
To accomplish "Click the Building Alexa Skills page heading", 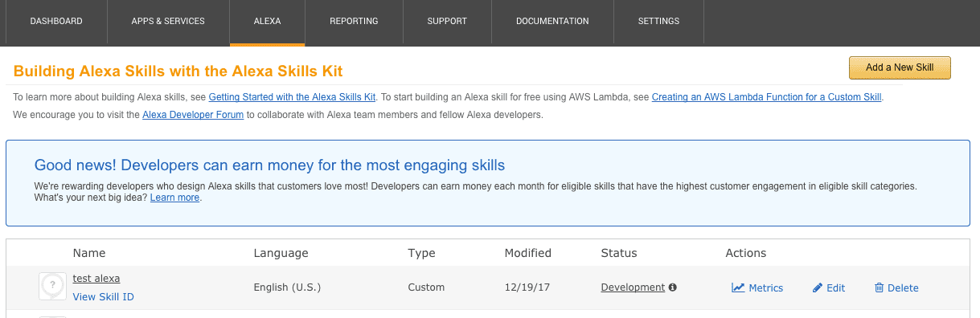I will click(178, 71).
